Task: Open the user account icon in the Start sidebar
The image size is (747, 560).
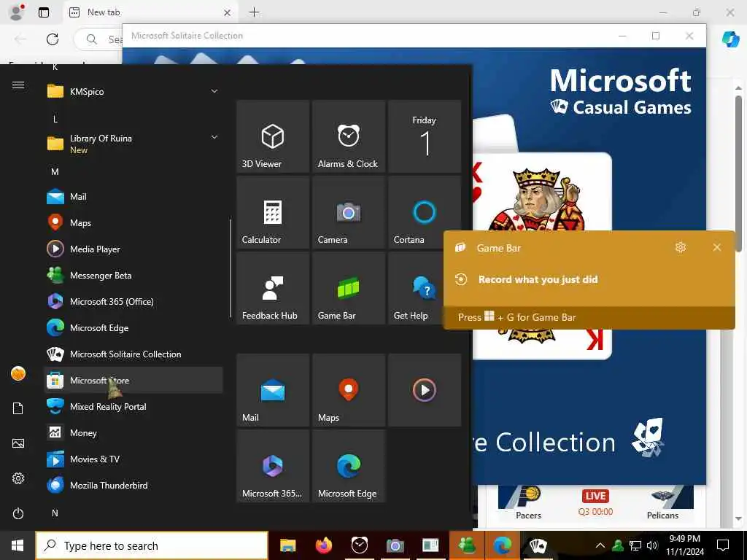Action: [18, 373]
